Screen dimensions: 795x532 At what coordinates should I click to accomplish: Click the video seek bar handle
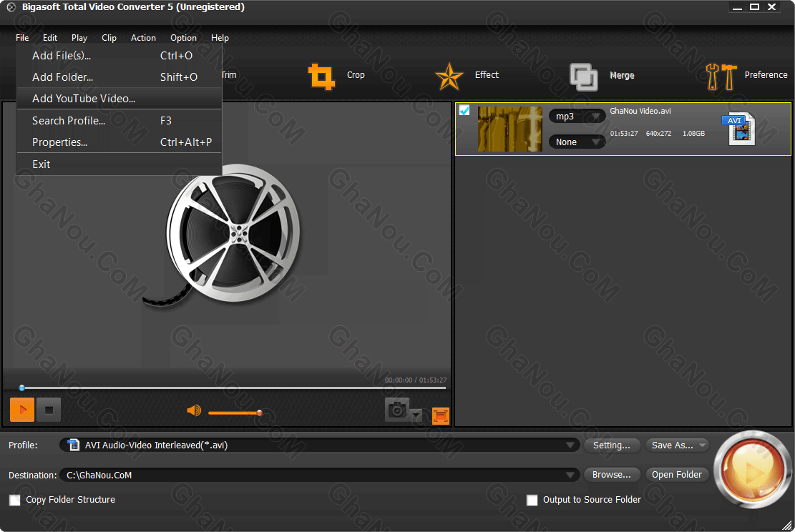(x=21, y=388)
